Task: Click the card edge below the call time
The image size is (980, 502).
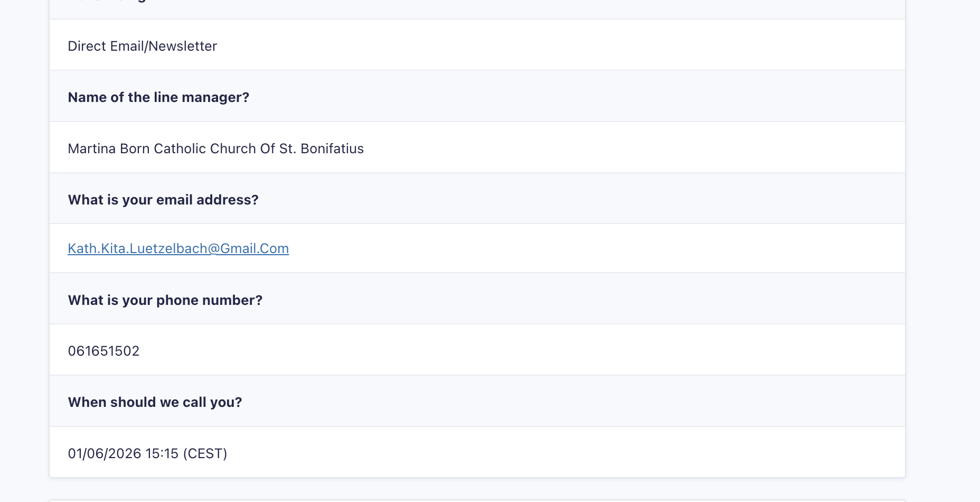Action: (x=477, y=478)
